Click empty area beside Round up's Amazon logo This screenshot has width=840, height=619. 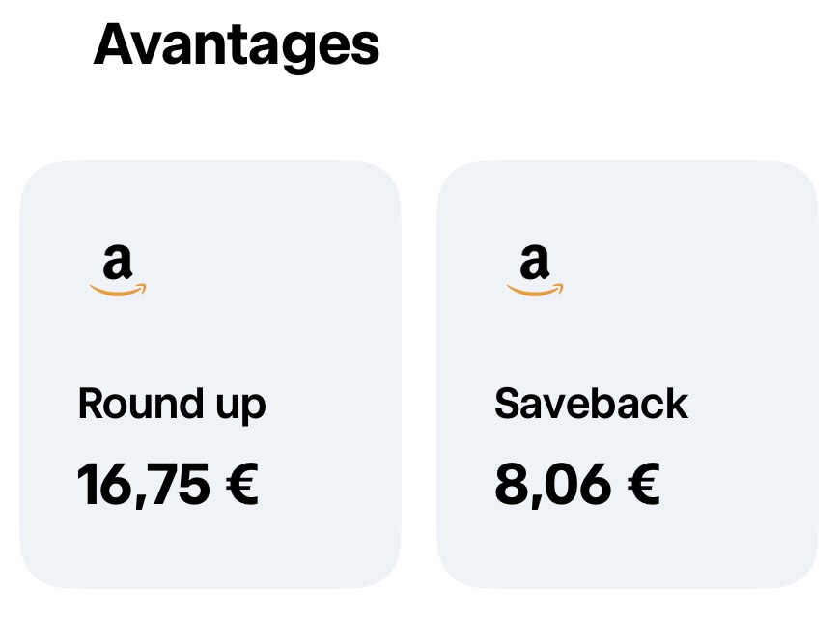pyautogui.click(x=267, y=270)
